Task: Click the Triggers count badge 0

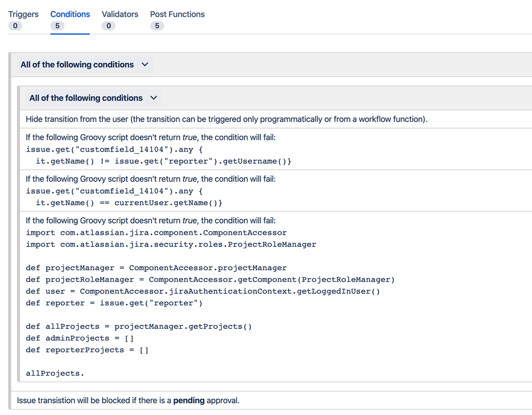Action: 15,26
